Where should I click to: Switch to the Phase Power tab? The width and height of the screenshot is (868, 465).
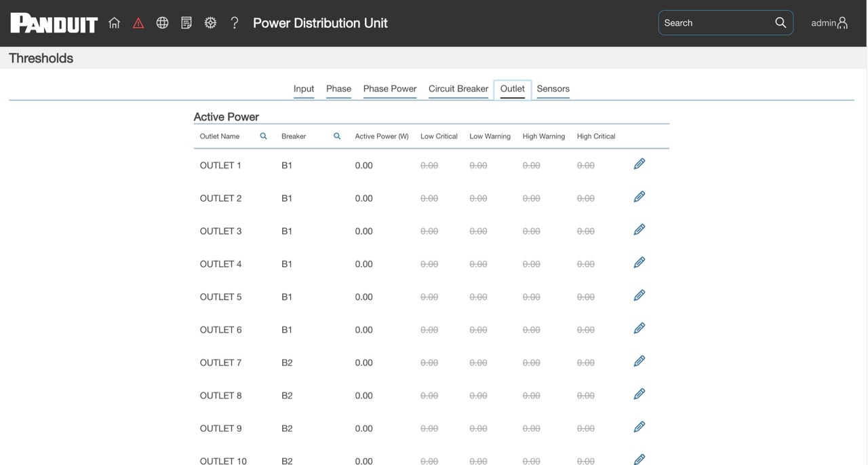tap(390, 89)
